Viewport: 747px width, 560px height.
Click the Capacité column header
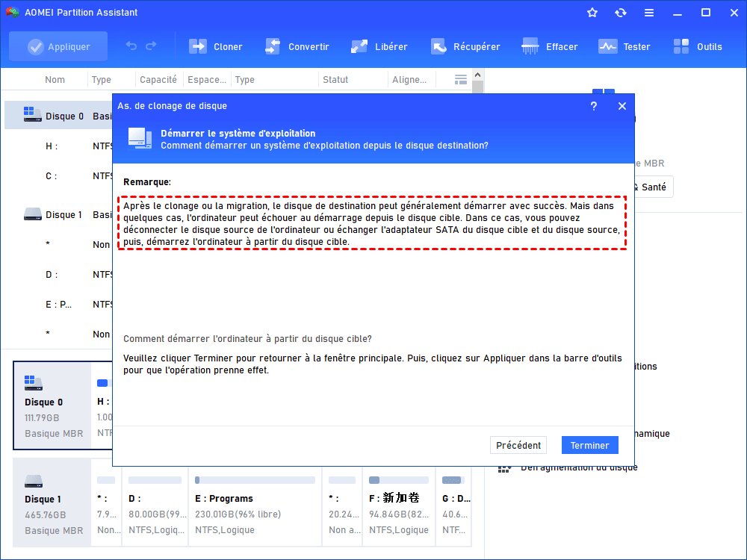pos(158,80)
